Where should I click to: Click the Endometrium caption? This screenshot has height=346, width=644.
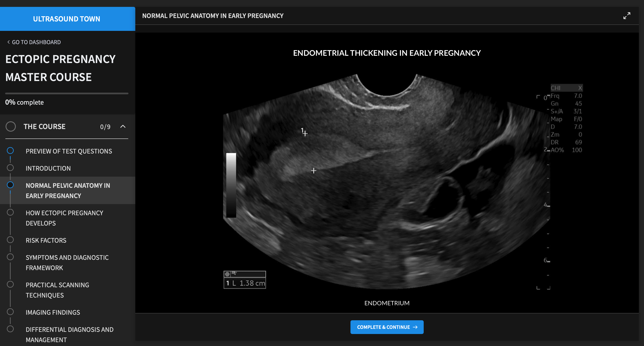point(387,303)
